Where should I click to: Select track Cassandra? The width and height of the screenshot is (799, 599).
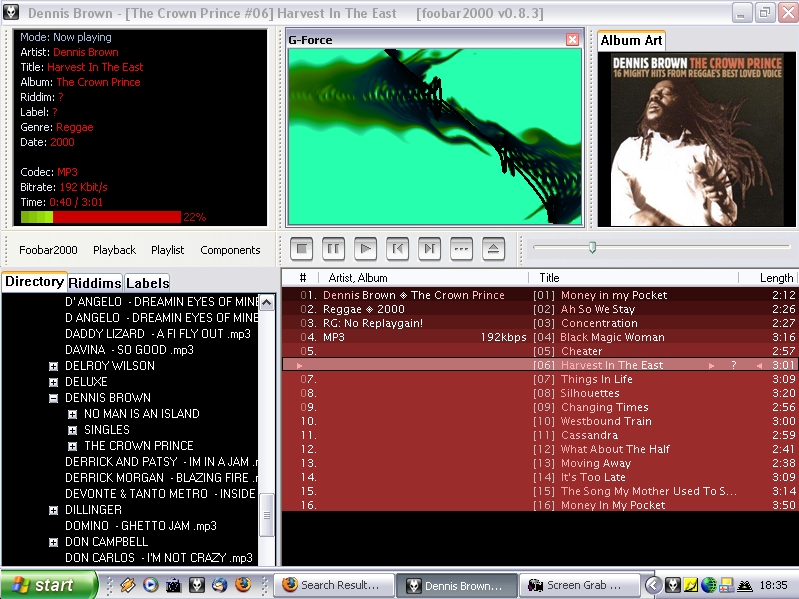tap(539, 435)
